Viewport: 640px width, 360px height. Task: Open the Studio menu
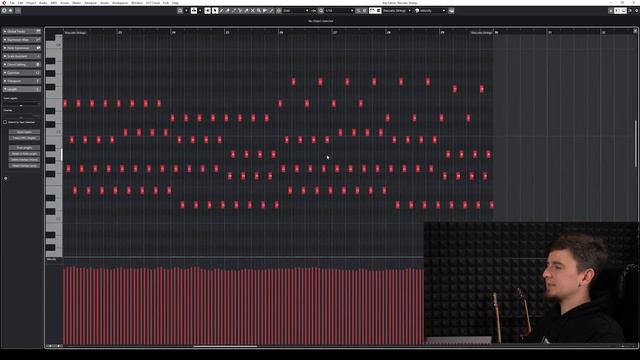104,3
